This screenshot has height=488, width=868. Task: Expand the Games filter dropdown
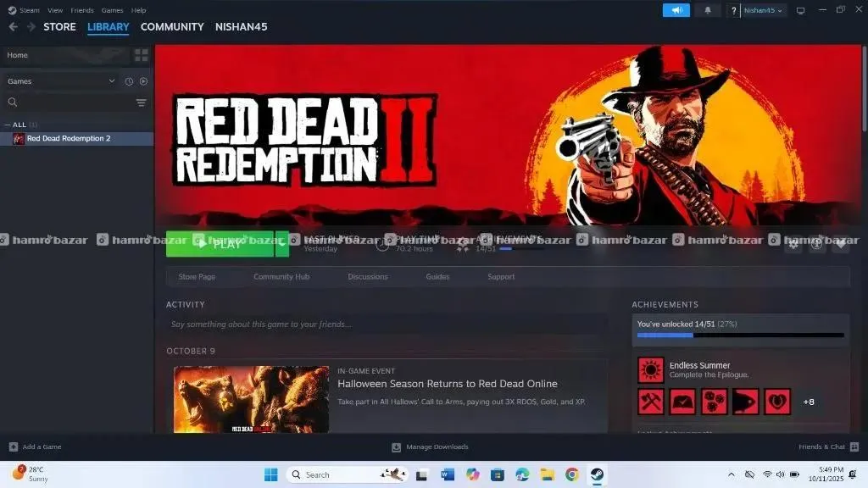[112, 81]
